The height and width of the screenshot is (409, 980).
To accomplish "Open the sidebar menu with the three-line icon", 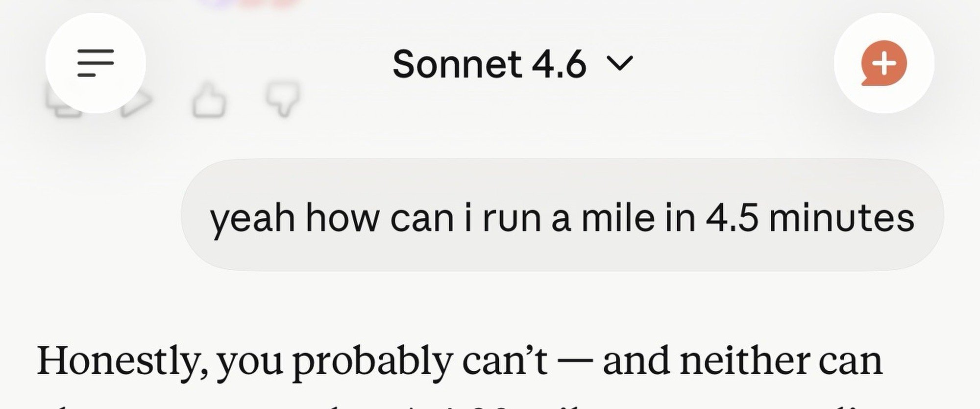I will click(96, 63).
